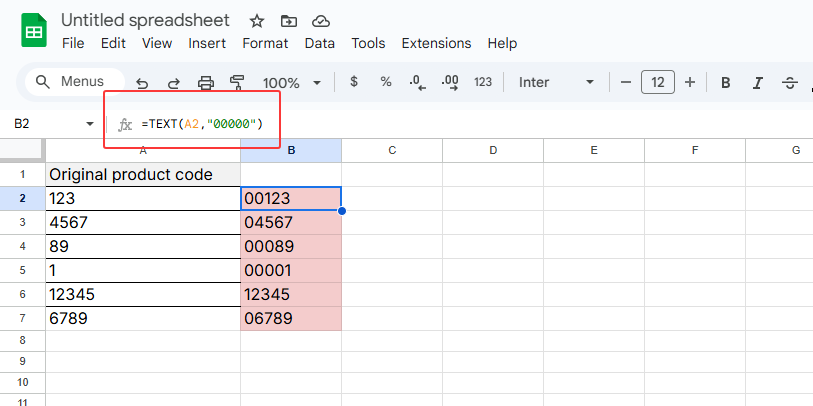The height and width of the screenshot is (406, 813).
Task: Click the formula bar input field
Action: [450, 124]
